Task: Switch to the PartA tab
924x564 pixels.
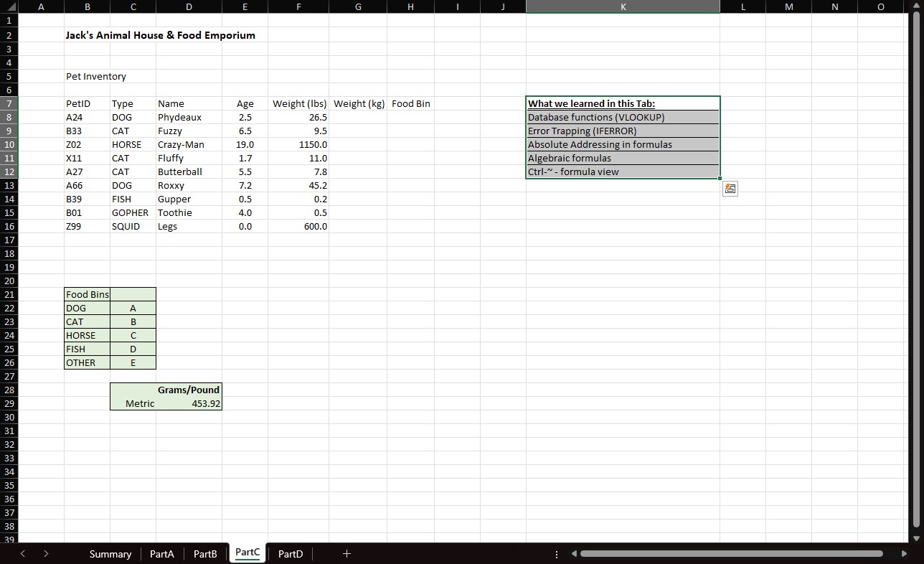Action: pos(161,553)
